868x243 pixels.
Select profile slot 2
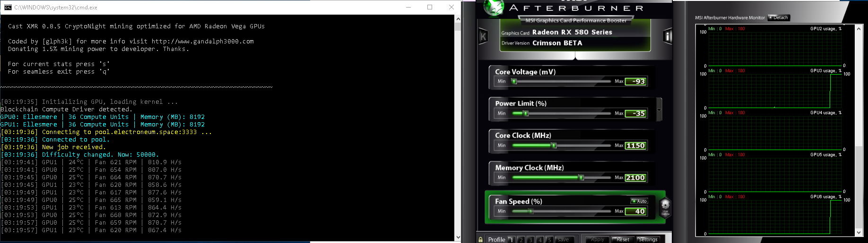[521, 240]
